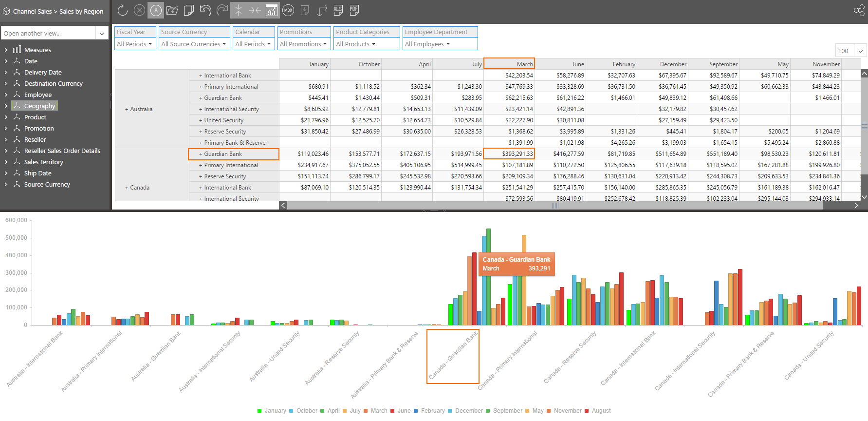Click the grid scroll-down arrow
The image size is (868, 421).
point(864,197)
